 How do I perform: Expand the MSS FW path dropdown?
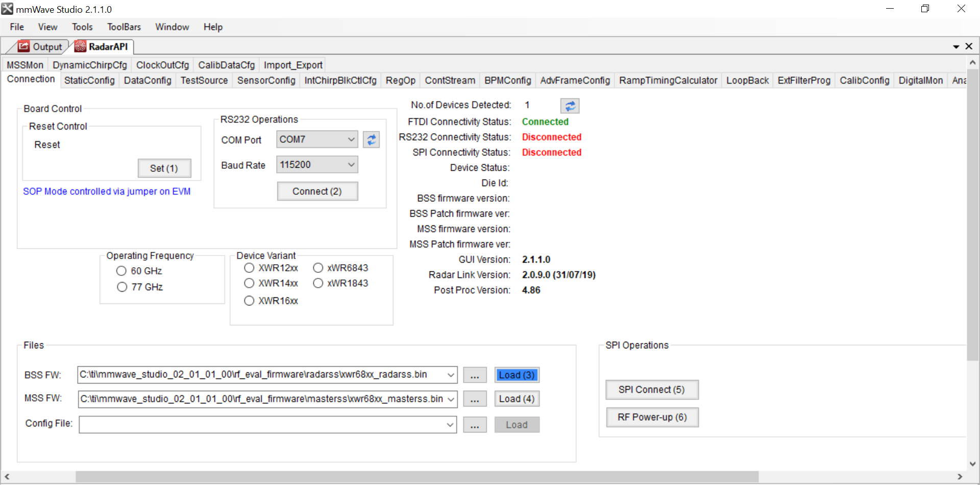[451, 399]
